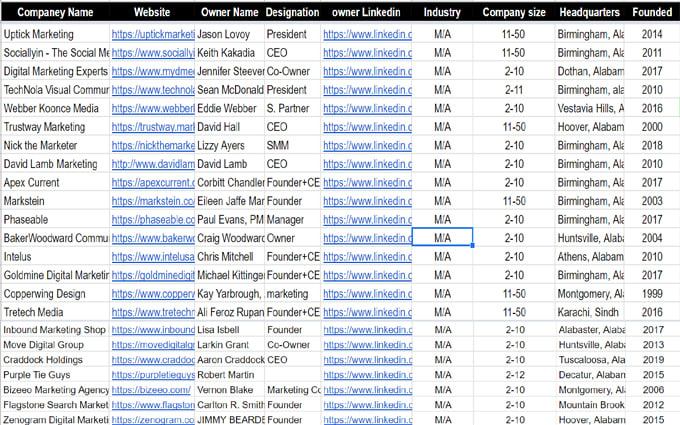
Task: Select the Uptick Marketing cell
Action: point(55,34)
